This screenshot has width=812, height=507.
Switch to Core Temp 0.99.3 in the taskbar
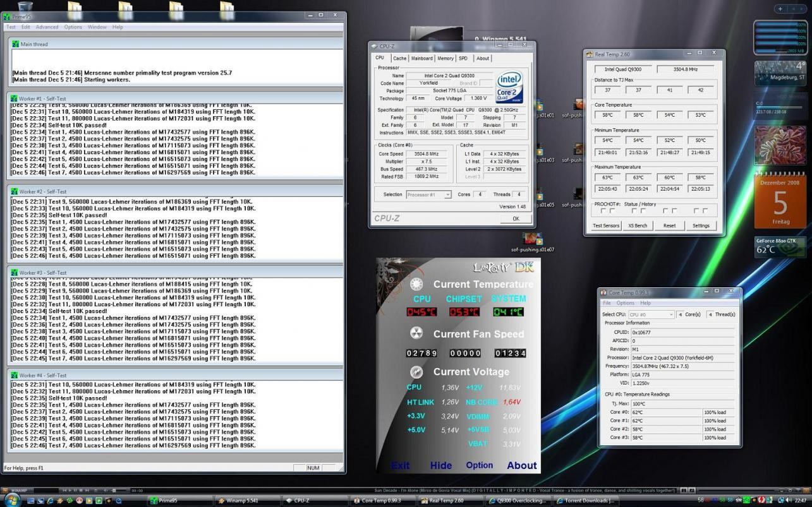pyautogui.click(x=383, y=501)
